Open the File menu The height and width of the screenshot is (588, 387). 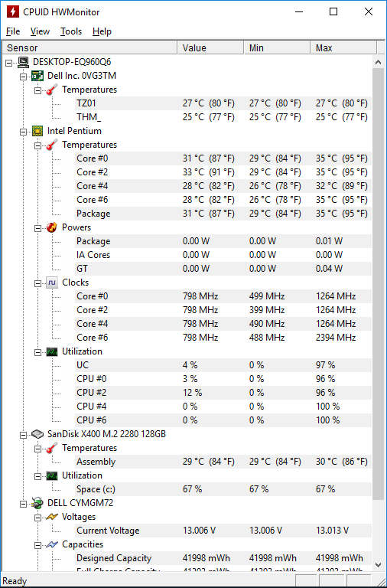click(x=13, y=31)
